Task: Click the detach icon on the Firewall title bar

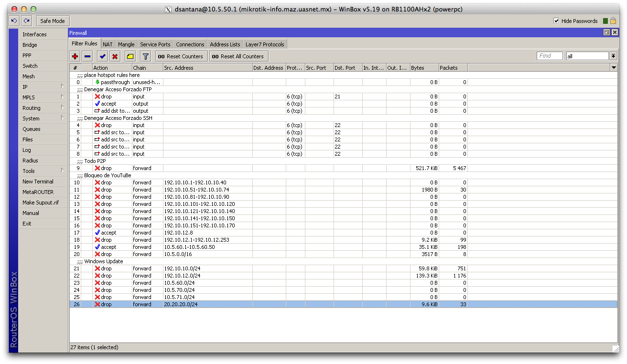Action: point(606,32)
